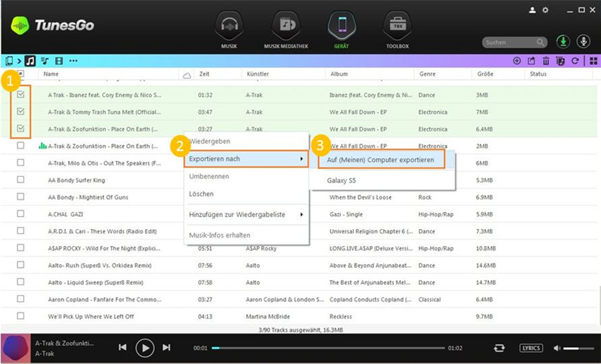Sort by Größe column header
601x364 pixels.
click(x=485, y=74)
